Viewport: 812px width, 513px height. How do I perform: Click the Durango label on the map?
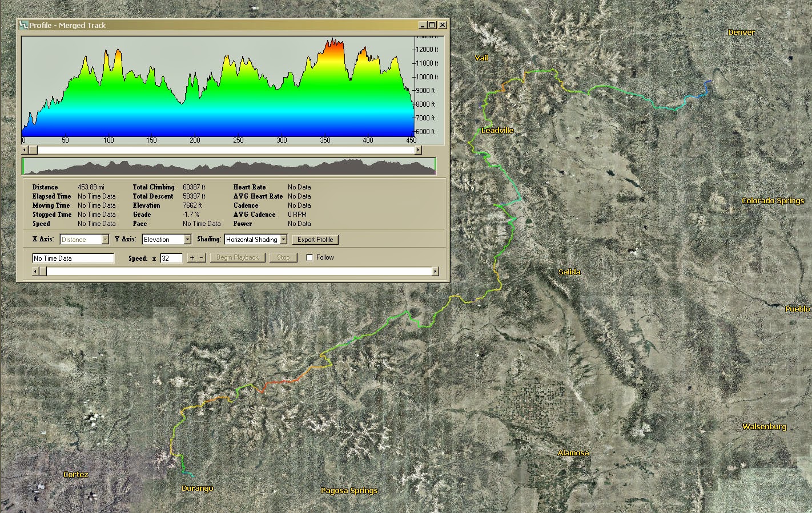(197, 488)
